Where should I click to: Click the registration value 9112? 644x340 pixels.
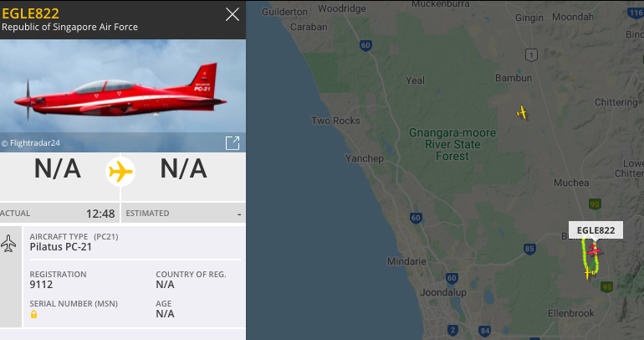[x=41, y=285]
